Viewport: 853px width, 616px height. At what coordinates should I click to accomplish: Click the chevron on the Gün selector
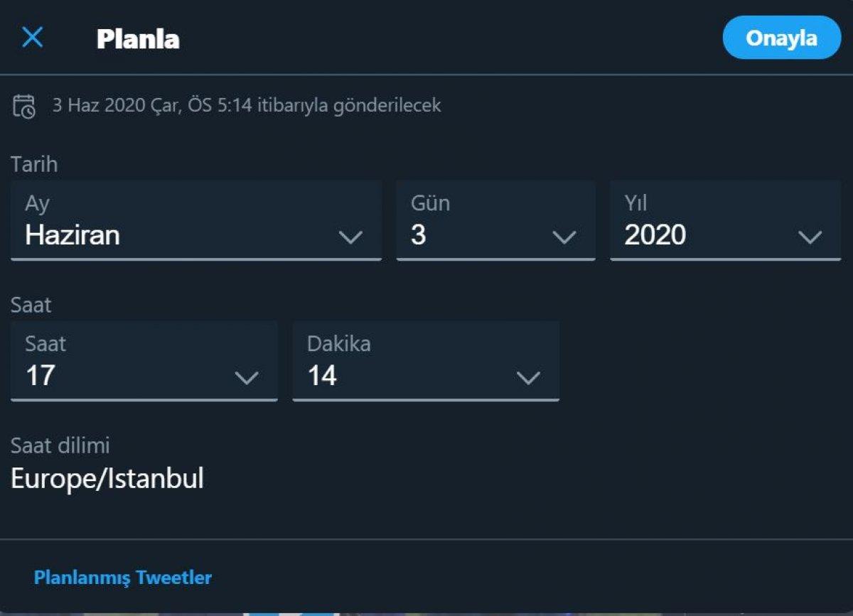pos(565,237)
